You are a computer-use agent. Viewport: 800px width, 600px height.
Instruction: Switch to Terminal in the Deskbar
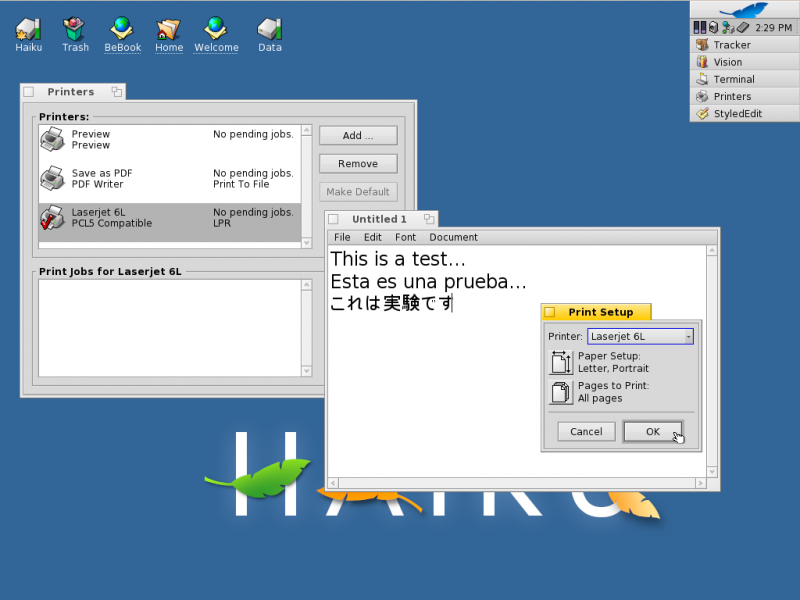(x=745, y=80)
